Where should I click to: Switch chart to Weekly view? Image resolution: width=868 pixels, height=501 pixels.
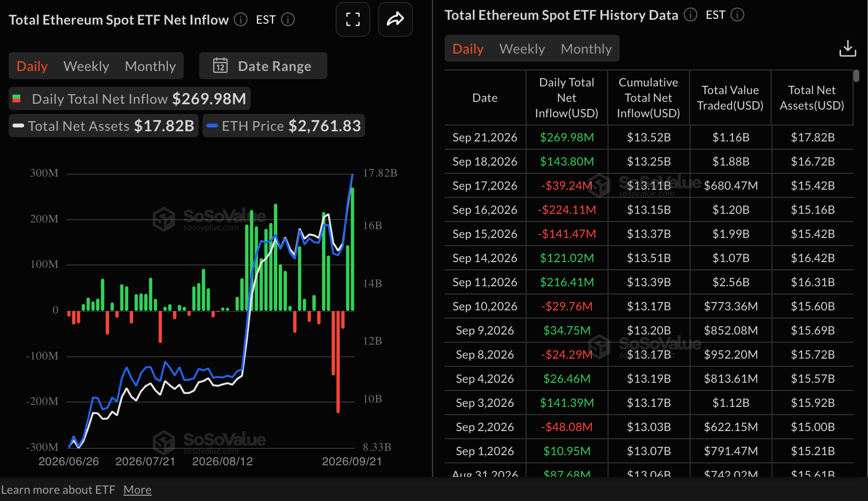tap(86, 66)
